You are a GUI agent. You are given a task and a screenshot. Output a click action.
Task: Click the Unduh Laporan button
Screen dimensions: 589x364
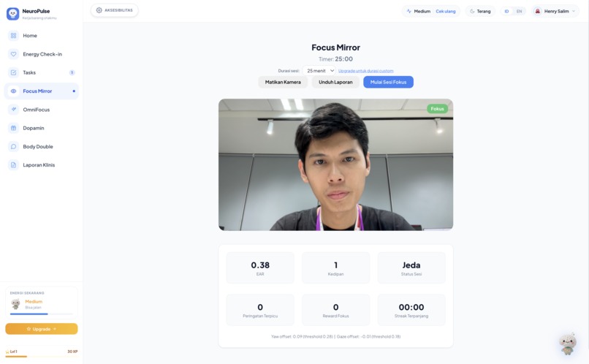[335, 82]
